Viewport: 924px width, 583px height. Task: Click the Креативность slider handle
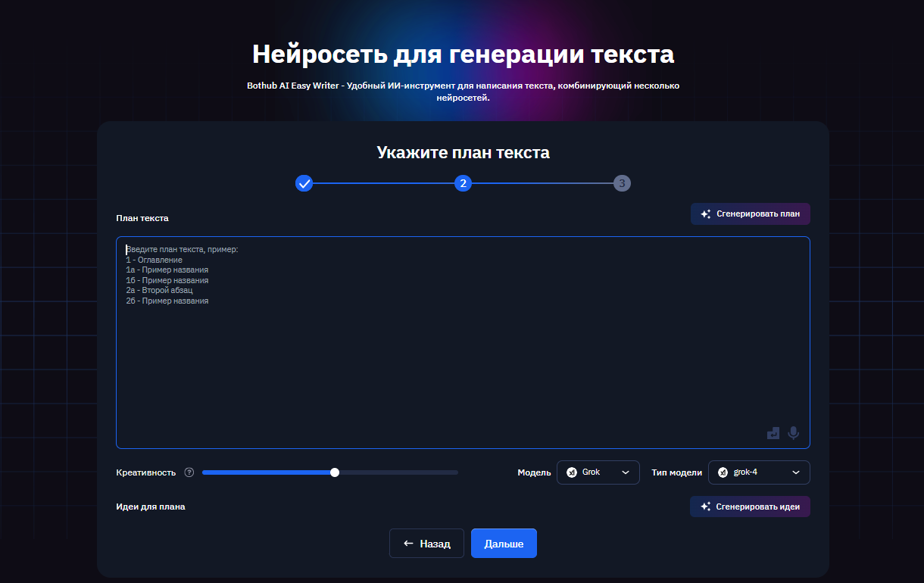[x=334, y=472]
